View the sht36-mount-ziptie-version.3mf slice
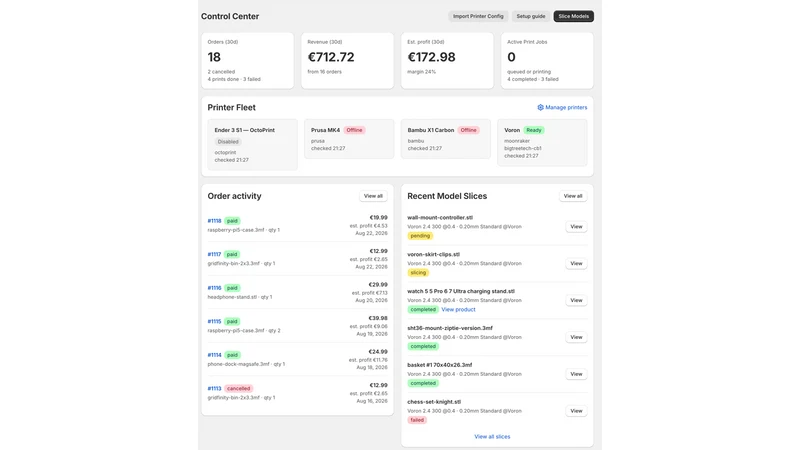Image resolution: width=800 pixels, height=450 pixels. click(x=576, y=337)
